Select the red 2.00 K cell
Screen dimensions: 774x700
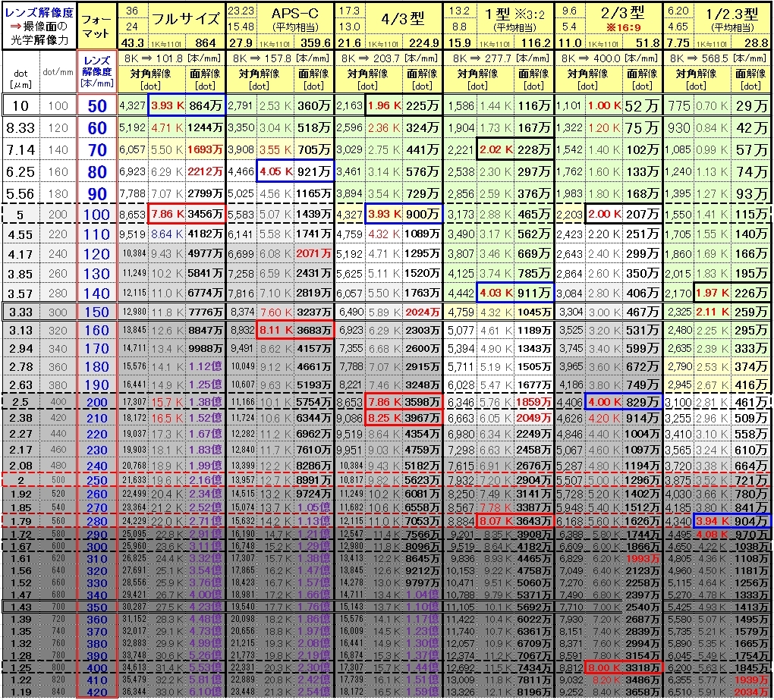[604, 215]
